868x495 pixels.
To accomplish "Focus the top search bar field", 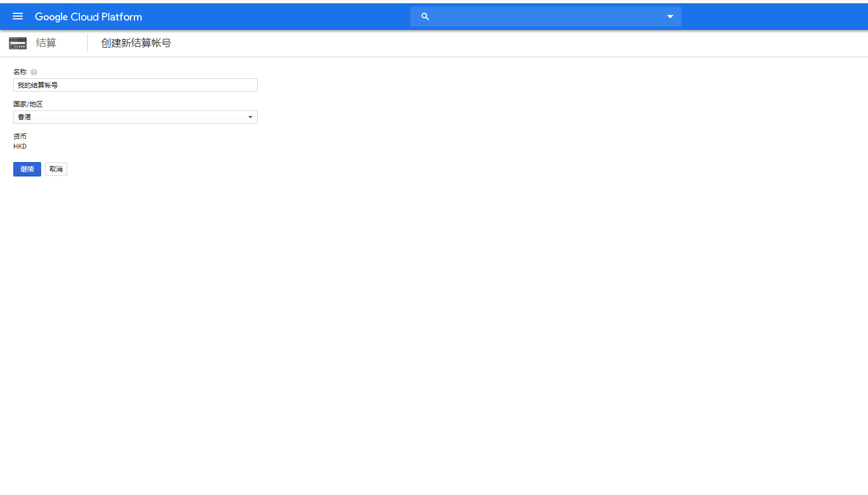I will [x=544, y=17].
